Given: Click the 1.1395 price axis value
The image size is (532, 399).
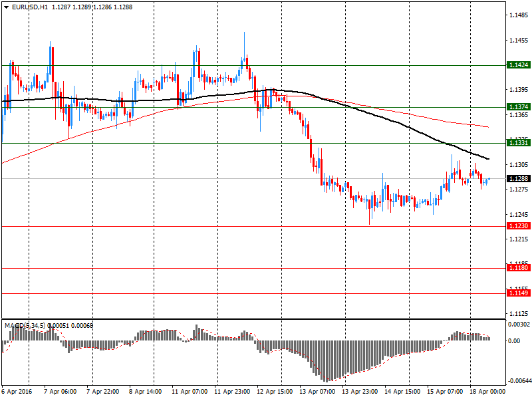Looking at the screenshot, I should 519,90.
